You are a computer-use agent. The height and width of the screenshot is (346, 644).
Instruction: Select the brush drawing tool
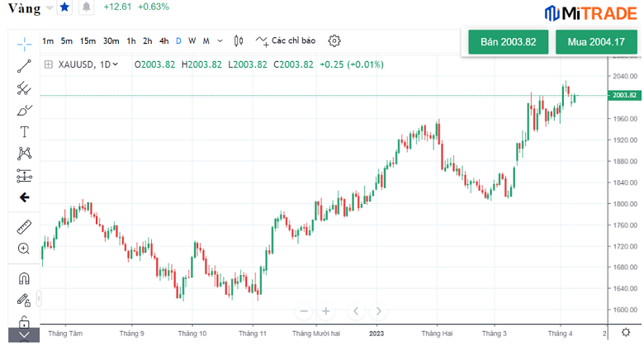24,110
